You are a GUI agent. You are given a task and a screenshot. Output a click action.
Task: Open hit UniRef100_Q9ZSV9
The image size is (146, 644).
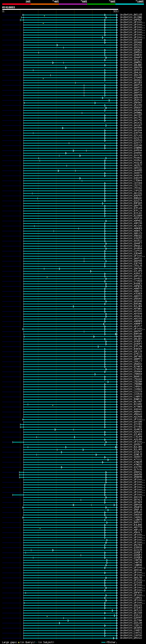(x=131, y=40)
